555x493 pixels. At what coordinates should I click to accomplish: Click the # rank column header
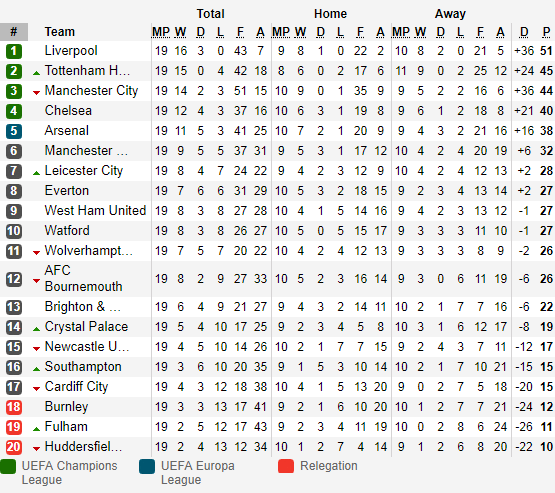pyautogui.click(x=14, y=32)
